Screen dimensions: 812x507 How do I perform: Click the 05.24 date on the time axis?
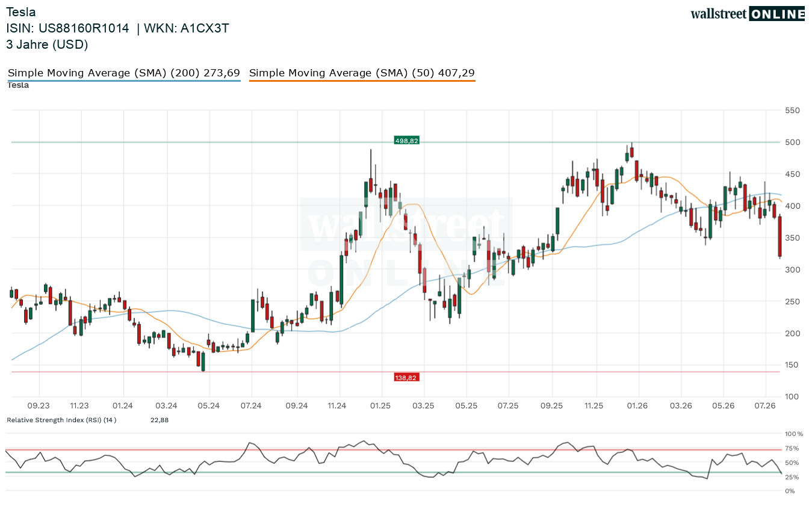pyautogui.click(x=208, y=406)
